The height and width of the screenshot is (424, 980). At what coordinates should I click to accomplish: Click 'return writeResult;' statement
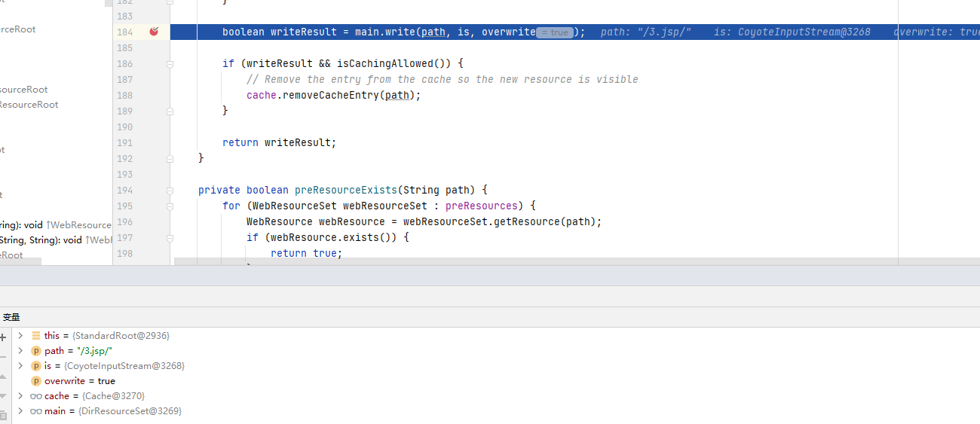point(280,142)
